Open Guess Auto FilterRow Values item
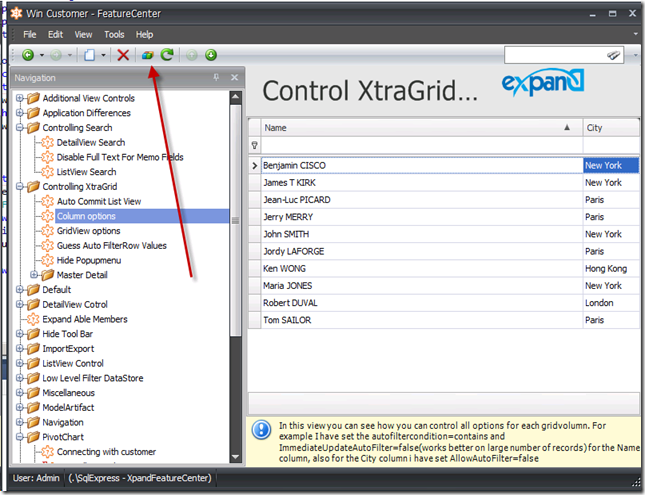 [x=112, y=246]
